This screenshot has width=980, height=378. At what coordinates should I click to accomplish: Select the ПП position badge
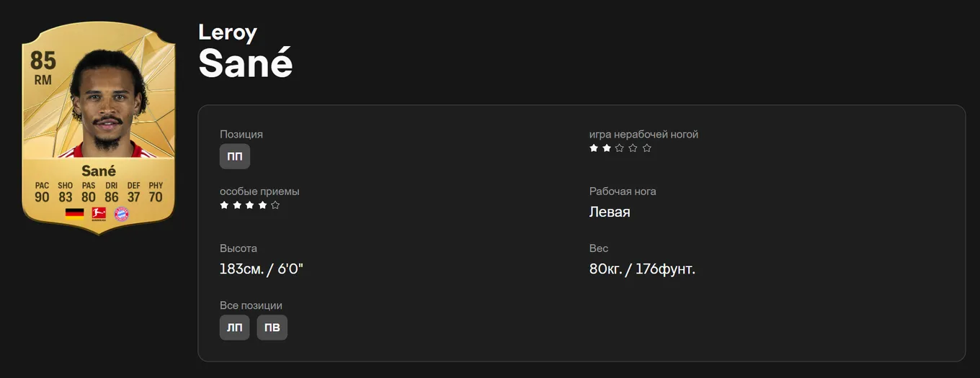(235, 156)
